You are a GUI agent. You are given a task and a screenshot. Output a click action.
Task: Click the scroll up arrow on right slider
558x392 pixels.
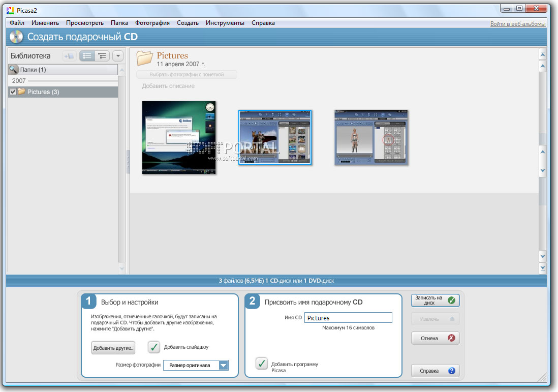543,152
